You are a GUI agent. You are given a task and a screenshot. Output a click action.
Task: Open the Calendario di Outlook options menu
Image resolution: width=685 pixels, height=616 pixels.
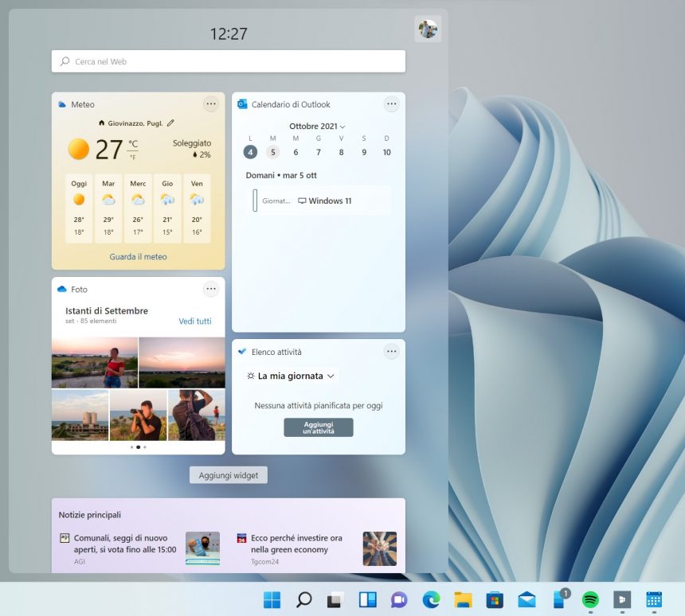[391, 103]
